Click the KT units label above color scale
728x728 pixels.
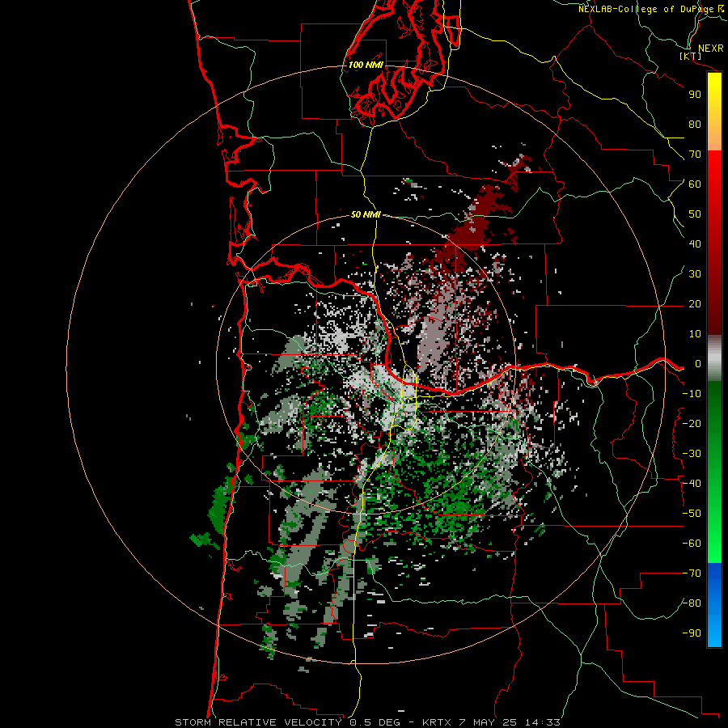(691, 56)
